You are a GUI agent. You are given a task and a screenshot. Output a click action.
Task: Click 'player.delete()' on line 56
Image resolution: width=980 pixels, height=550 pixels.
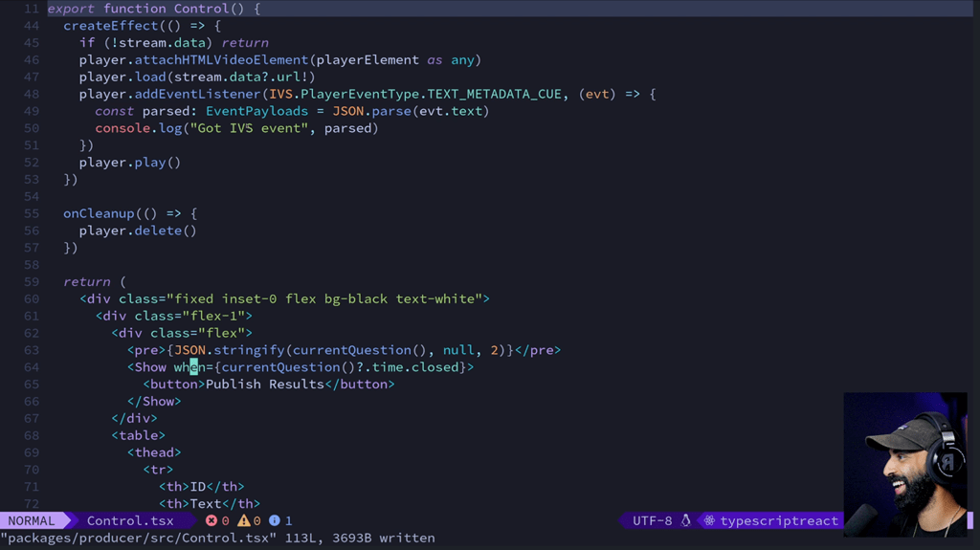[x=138, y=231]
